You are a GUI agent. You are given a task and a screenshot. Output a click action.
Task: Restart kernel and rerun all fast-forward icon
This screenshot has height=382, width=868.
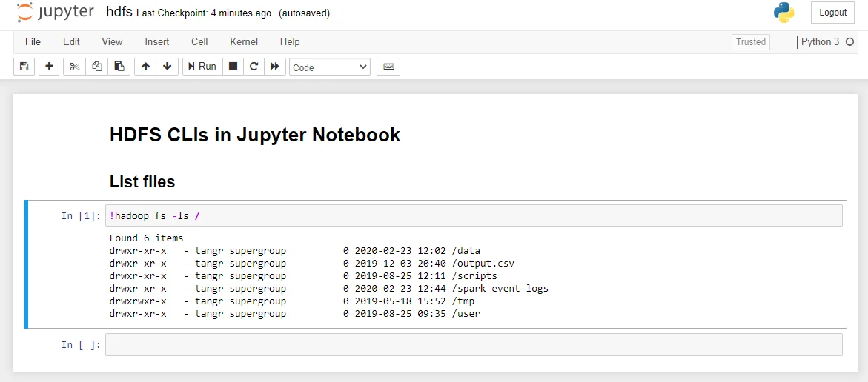(274, 67)
